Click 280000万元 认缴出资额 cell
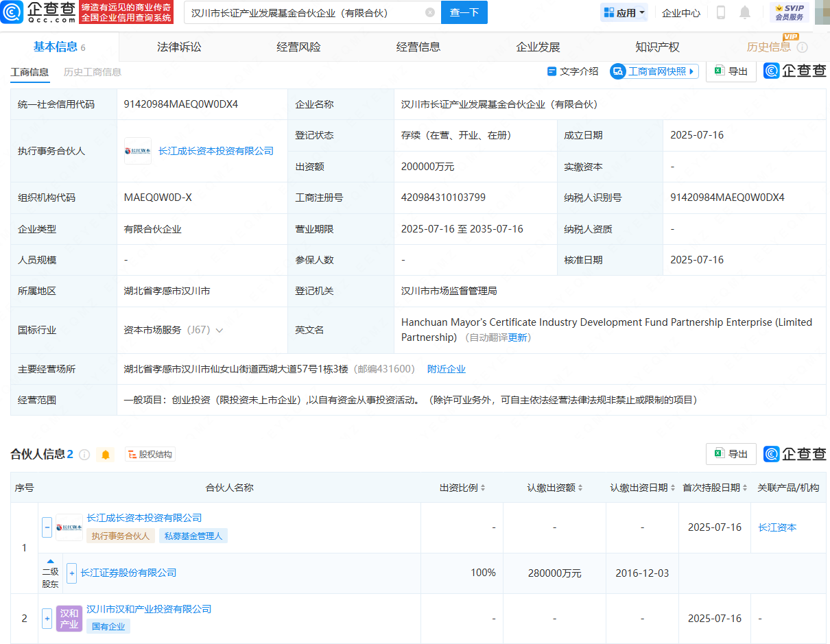Screen dimensions: 830x644 point(555,573)
